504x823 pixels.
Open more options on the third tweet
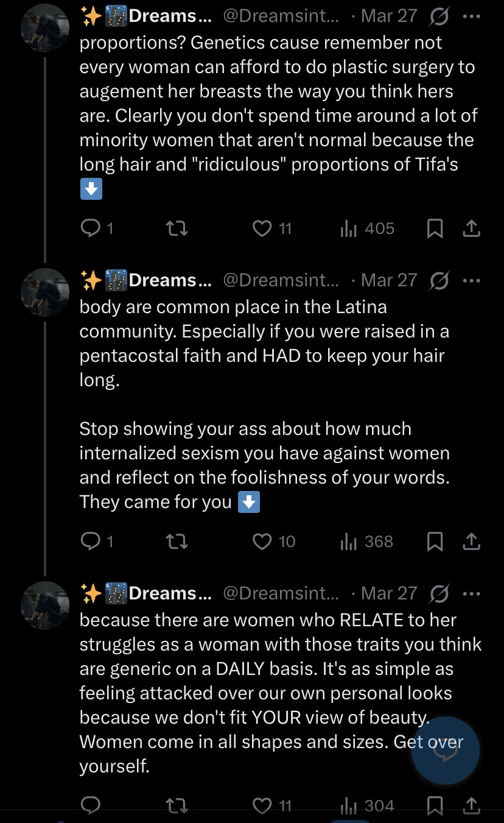click(x=472, y=593)
